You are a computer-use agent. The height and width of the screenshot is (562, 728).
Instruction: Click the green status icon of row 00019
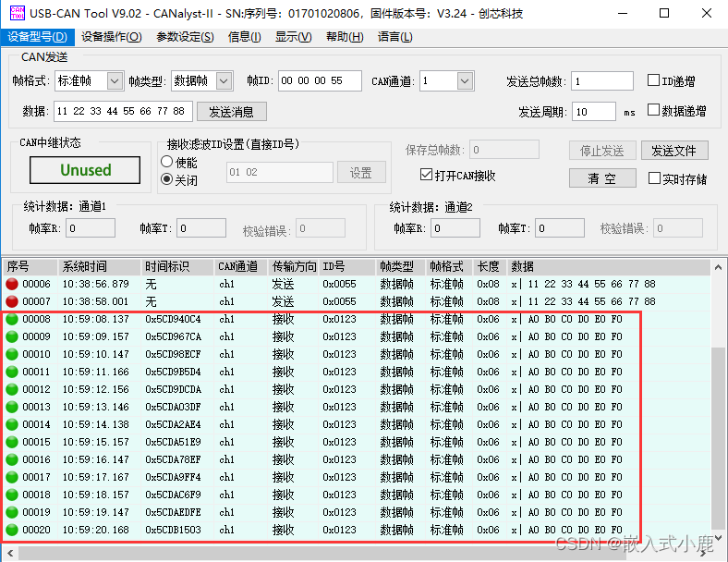click(x=12, y=512)
